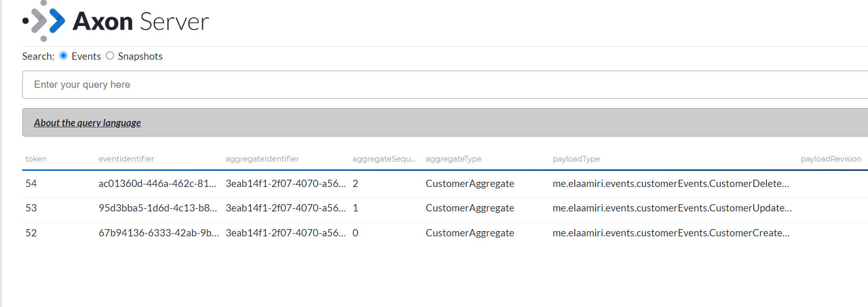Click the aggregateSequ... column header

(384, 159)
